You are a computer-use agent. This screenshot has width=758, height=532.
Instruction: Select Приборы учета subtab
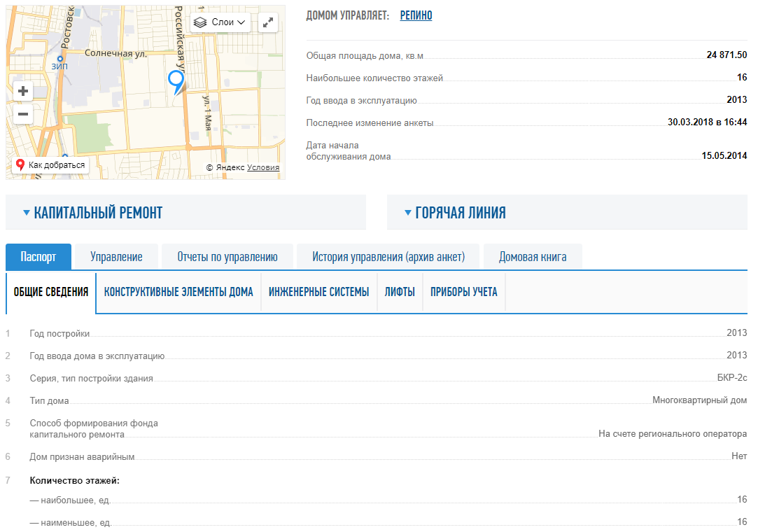(464, 292)
